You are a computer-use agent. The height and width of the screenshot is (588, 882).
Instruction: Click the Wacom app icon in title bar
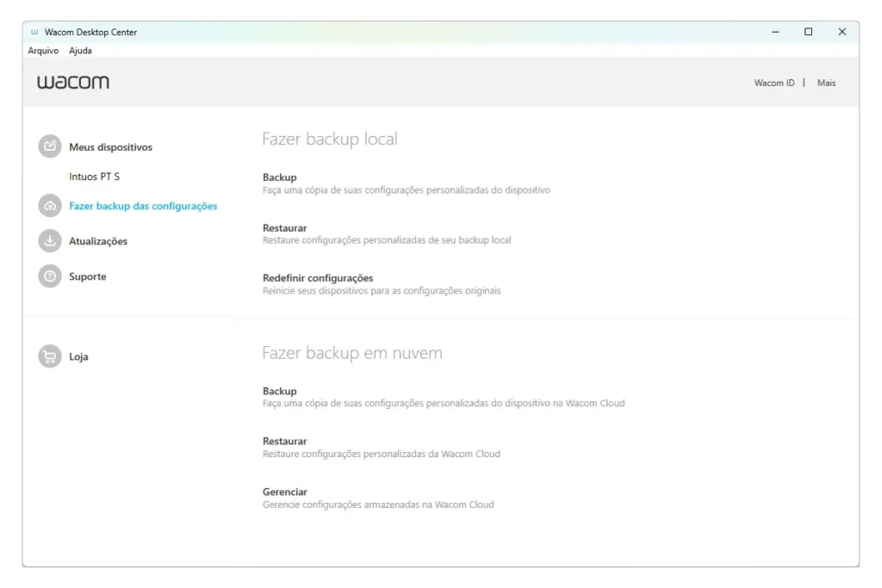34,32
